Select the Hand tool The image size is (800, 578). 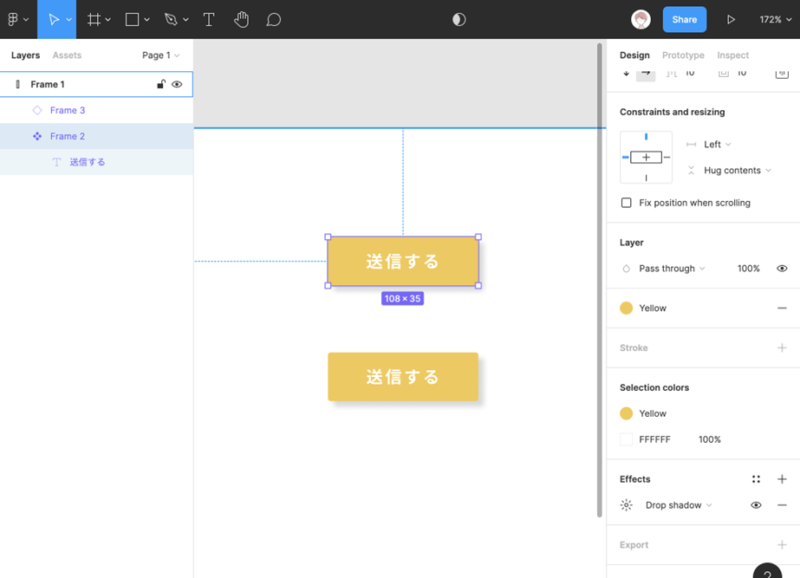point(241,19)
